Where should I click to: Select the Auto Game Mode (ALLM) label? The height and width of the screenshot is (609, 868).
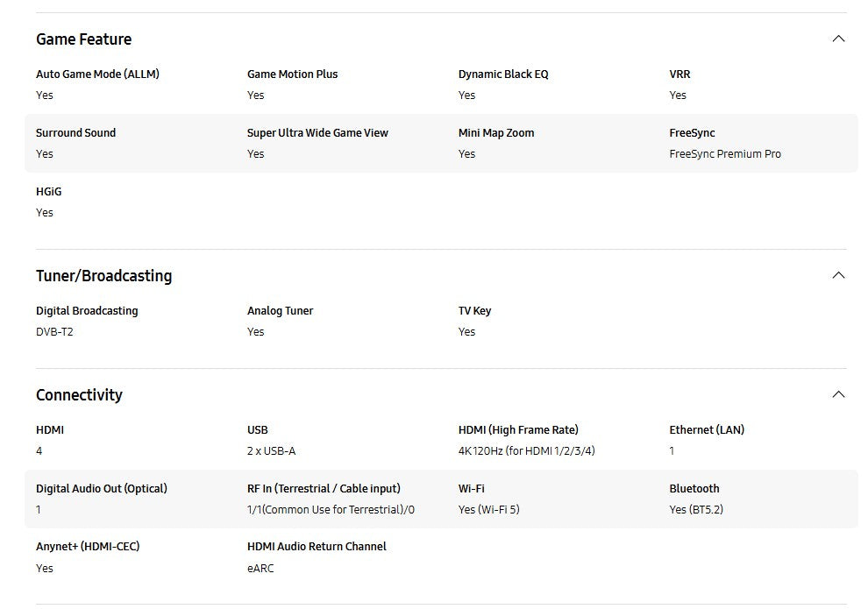tap(97, 74)
